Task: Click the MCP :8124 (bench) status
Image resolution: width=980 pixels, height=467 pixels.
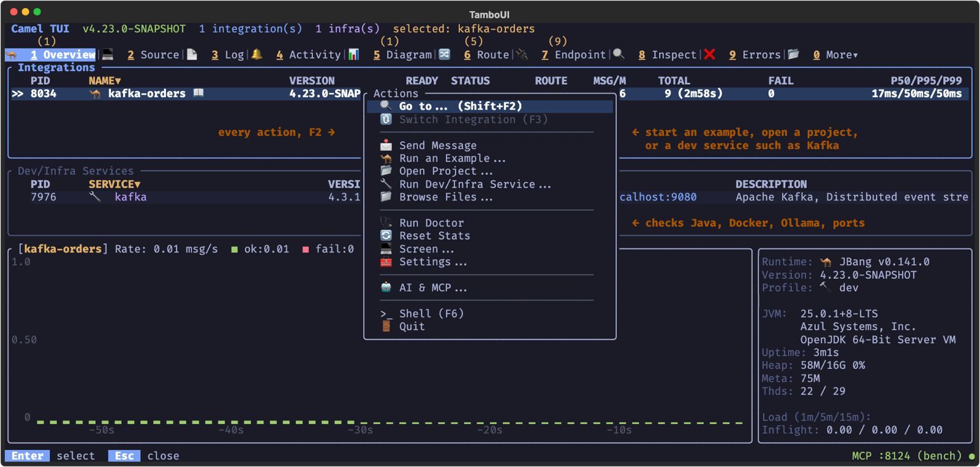Action: tap(907, 456)
